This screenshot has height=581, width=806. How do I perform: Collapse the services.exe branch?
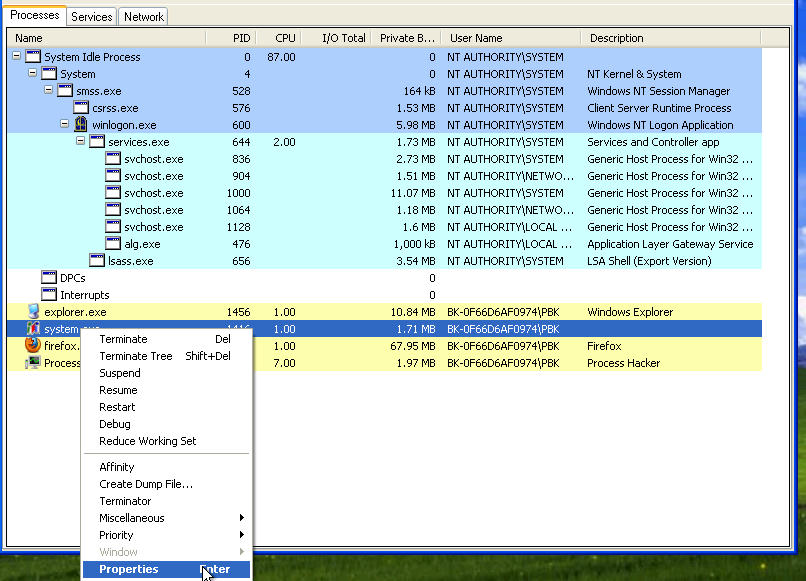point(80,140)
